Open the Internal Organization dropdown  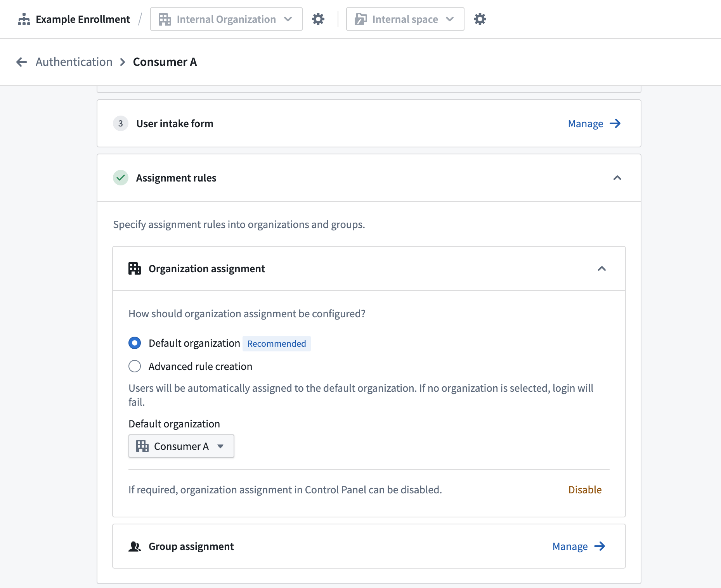click(x=226, y=19)
